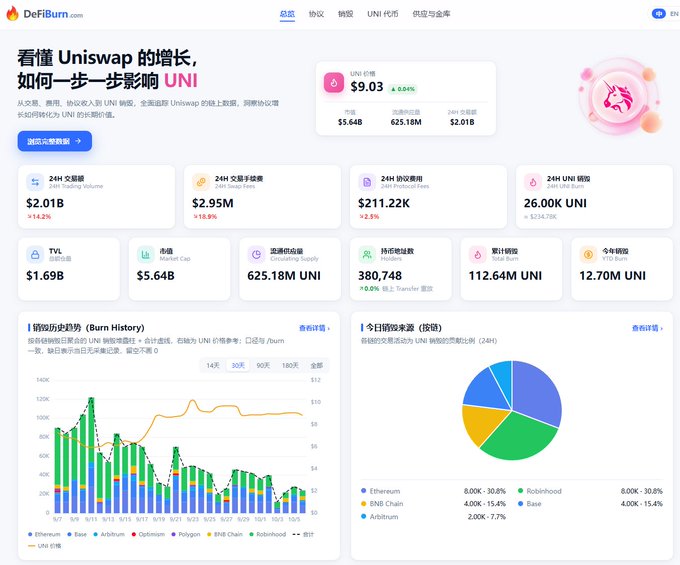Image resolution: width=680 pixels, height=565 pixels.
Task: Open the 协议 nav tab
Action: (x=316, y=14)
